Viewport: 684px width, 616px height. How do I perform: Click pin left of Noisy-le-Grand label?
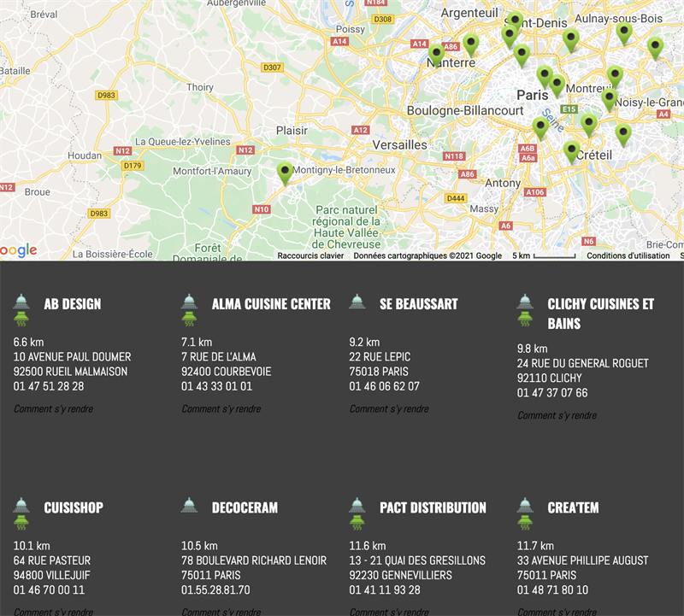point(609,101)
